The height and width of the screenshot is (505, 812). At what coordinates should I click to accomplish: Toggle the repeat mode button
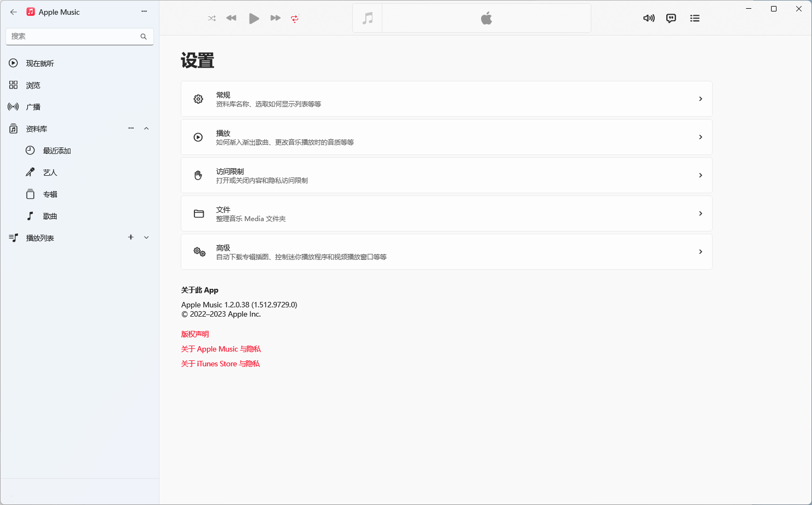coord(295,19)
